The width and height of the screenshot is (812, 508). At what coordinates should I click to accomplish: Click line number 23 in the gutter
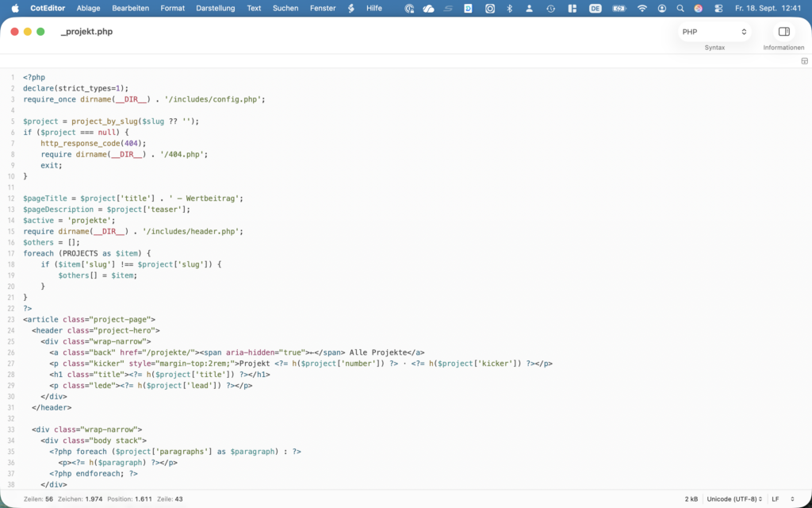[11, 320]
